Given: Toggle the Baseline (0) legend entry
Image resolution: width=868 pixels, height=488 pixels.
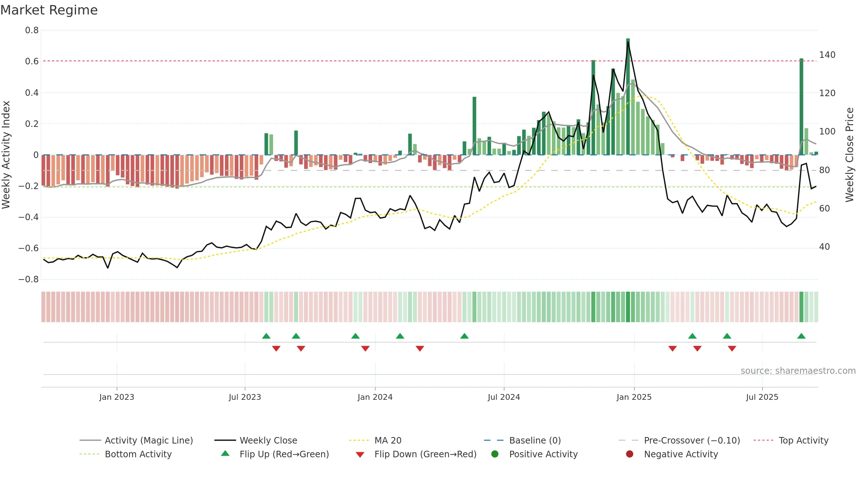Looking at the screenshot, I should 522,440.
